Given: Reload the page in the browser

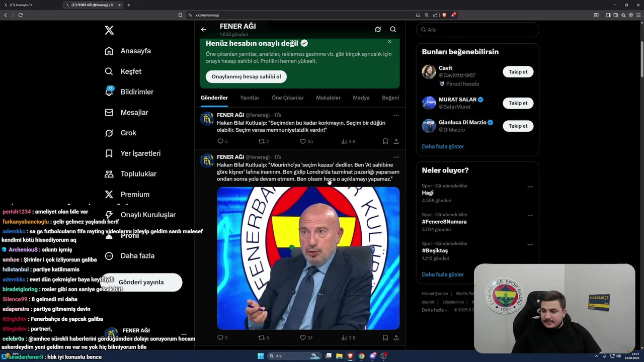Looking at the screenshot, I should [x=21, y=15].
